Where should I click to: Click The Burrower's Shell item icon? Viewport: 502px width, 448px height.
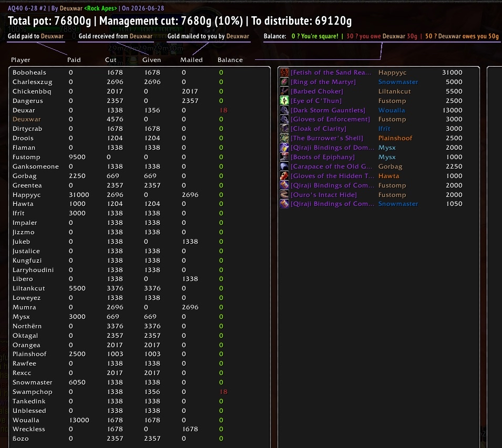[284, 138]
